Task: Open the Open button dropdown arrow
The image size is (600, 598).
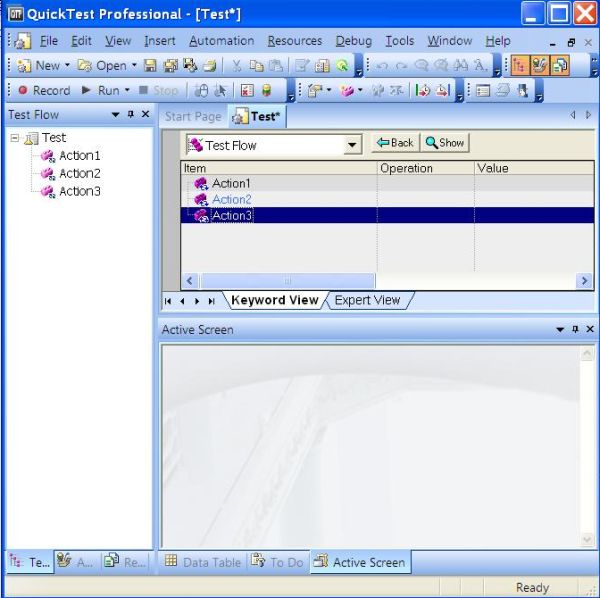Action: (134, 65)
